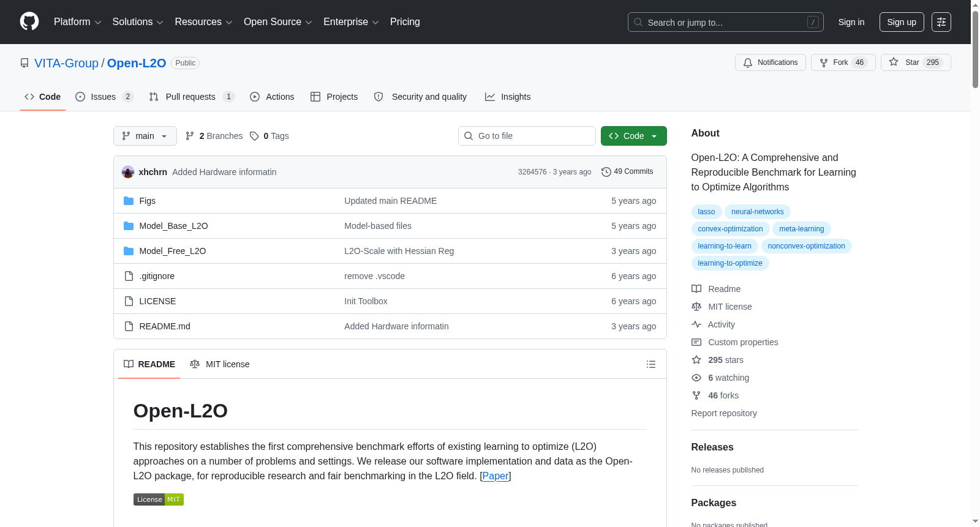Screen dimensions: 980x527
Task: Open the lasso topic tag
Action: coord(706,212)
